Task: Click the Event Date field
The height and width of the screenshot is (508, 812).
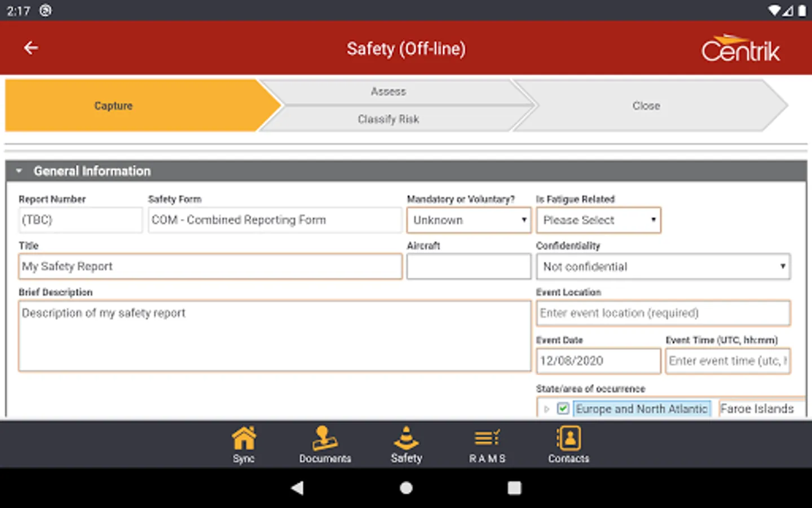Action: point(598,361)
